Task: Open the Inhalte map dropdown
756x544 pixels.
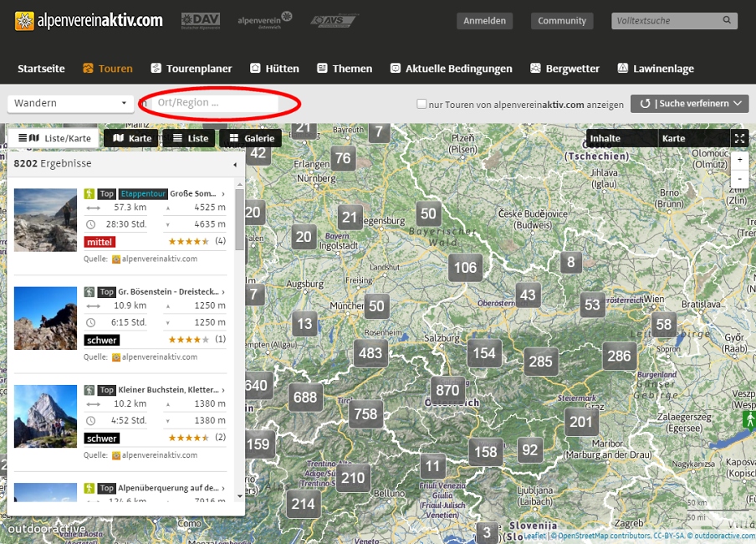Action: [x=621, y=139]
